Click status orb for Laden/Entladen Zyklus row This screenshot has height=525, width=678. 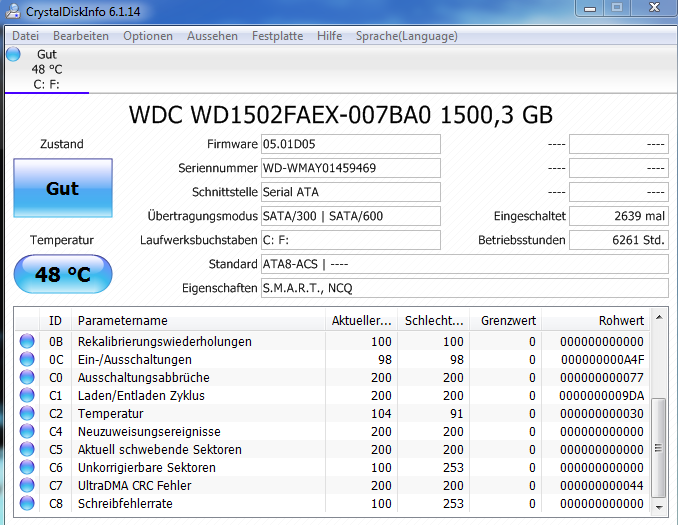point(27,395)
